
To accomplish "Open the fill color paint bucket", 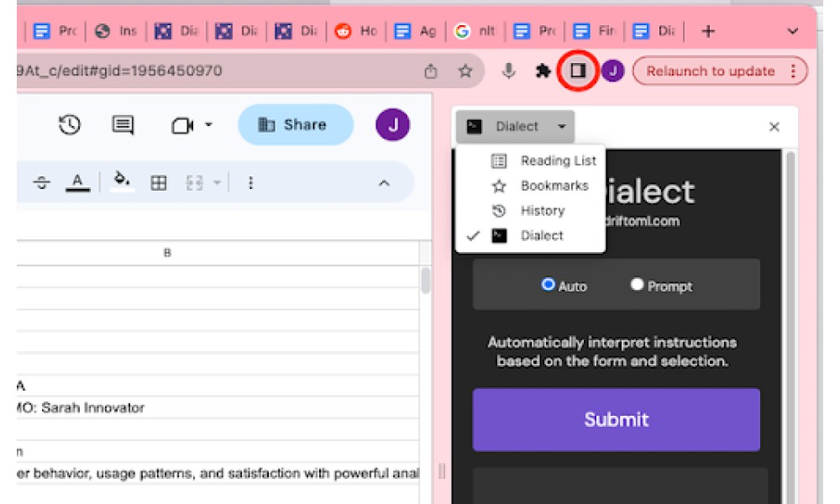I will [122, 181].
